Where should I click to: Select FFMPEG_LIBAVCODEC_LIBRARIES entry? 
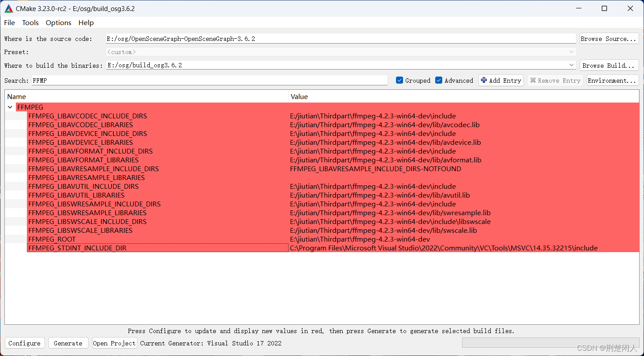(x=81, y=125)
